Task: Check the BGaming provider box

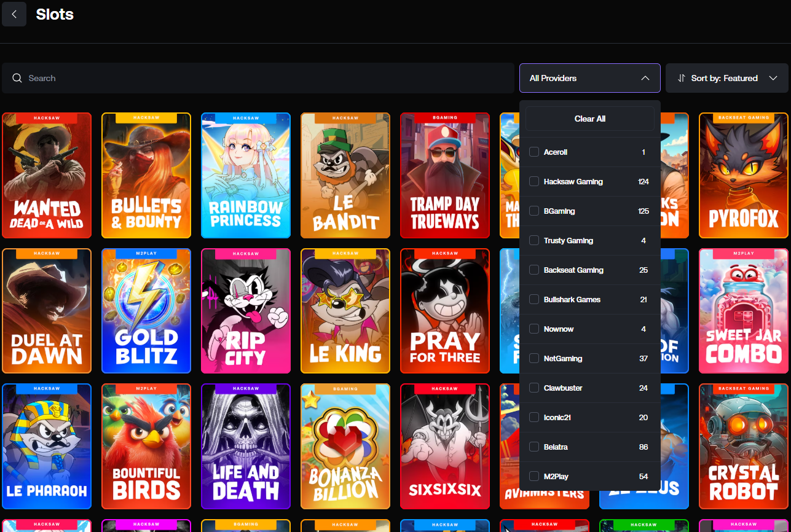Action: pyautogui.click(x=534, y=211)
